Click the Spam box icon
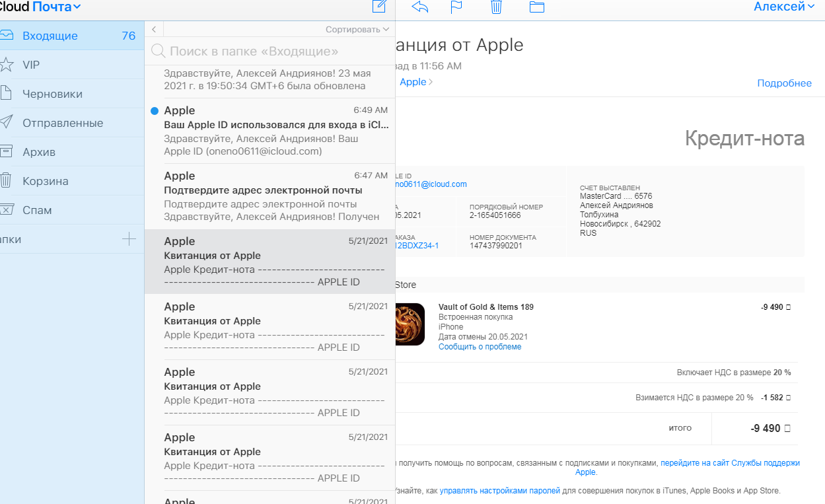 [6, 210]
